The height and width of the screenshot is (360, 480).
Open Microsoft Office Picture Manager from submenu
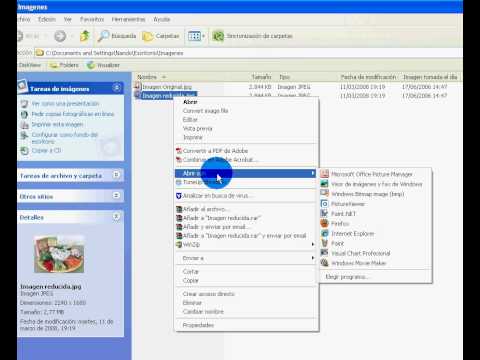tap(372, 174)
